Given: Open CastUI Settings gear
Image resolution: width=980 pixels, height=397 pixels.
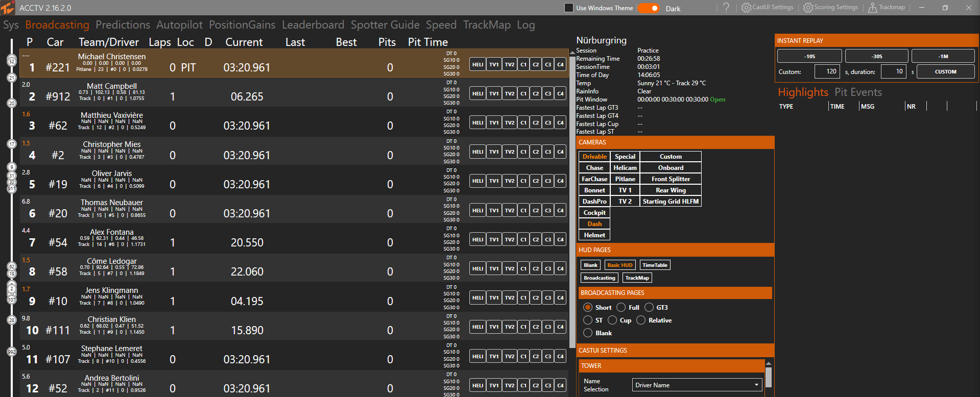Looking at the screenshot, I should tap(746, 8).
